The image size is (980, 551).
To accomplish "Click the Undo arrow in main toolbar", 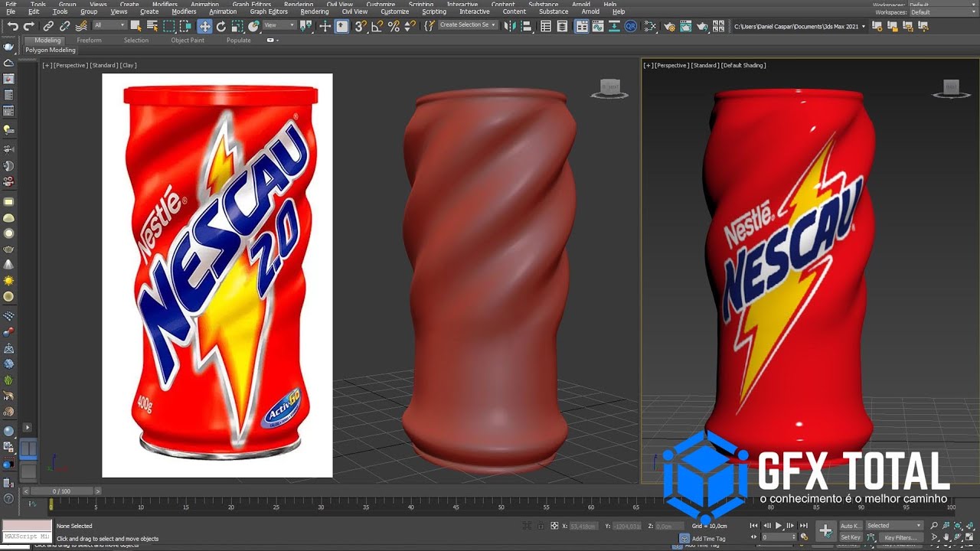I will (13, 25).
